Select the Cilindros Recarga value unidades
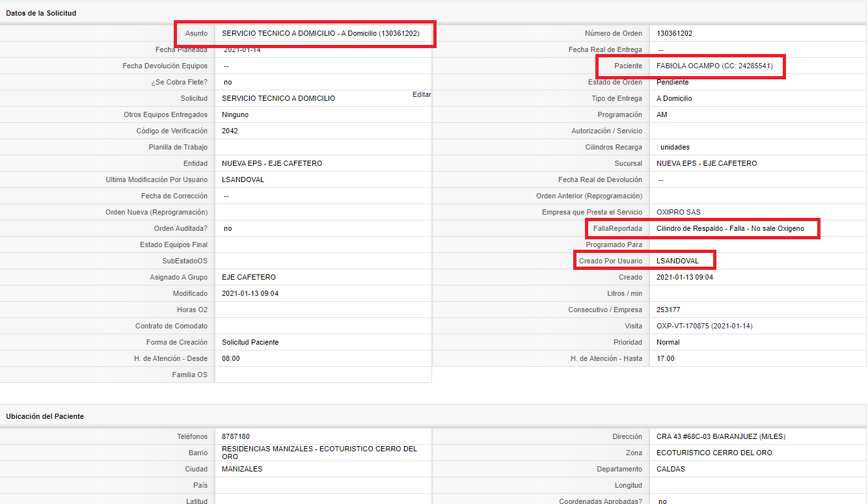868x504 pixels. click(673, 147)
